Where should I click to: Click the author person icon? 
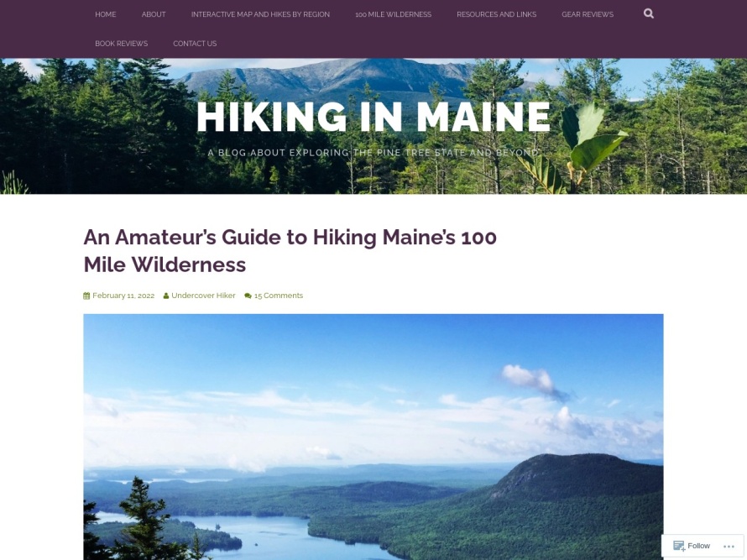tap(166, 296)
